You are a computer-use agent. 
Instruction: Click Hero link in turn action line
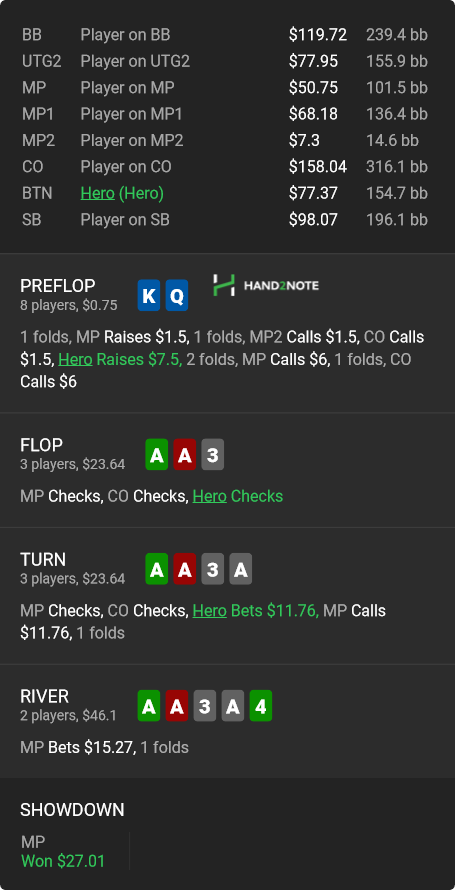coord(209,611)
